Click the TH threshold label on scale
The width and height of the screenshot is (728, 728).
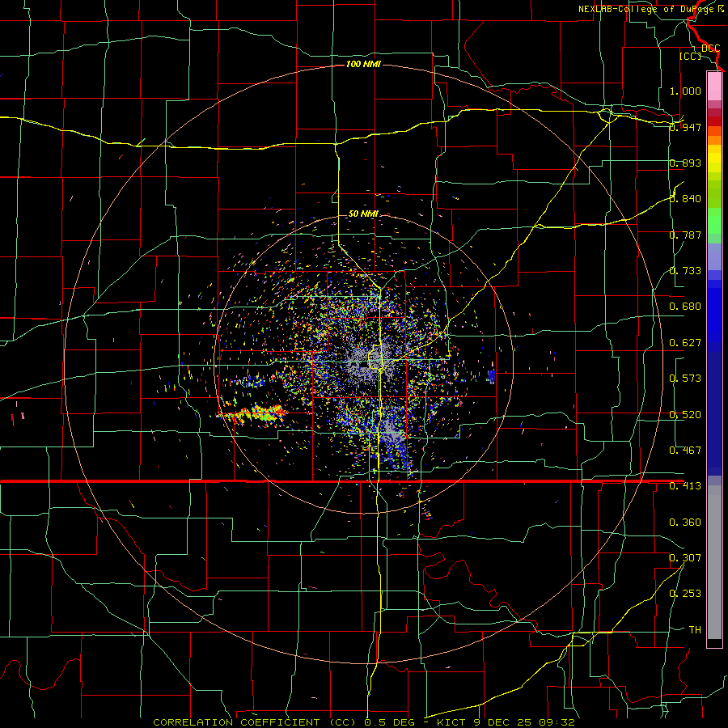(695, 630)
